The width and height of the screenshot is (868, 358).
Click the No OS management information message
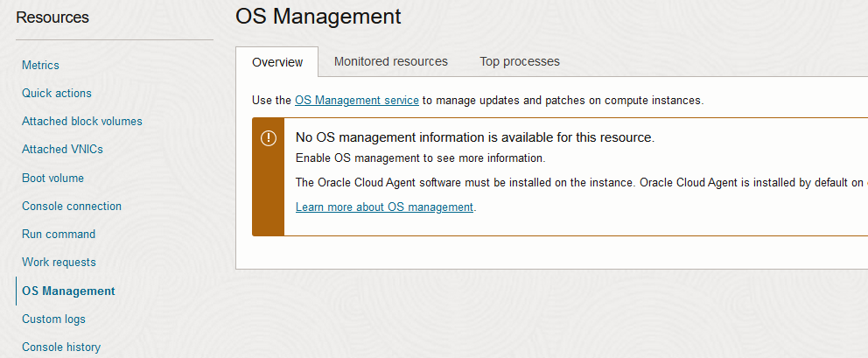[x=475, y=137]
